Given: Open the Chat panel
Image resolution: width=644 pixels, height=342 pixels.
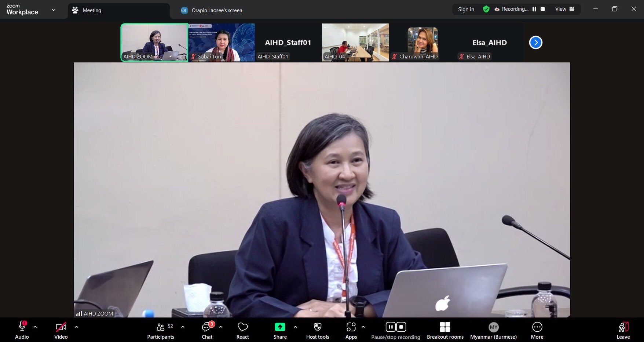Looking at the screenshot, I should click(207, 330).
